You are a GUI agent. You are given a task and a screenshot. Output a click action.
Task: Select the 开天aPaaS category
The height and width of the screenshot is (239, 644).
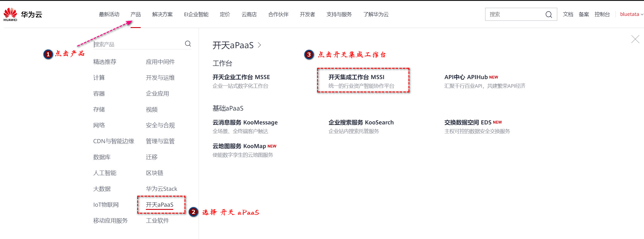[160, 205]
